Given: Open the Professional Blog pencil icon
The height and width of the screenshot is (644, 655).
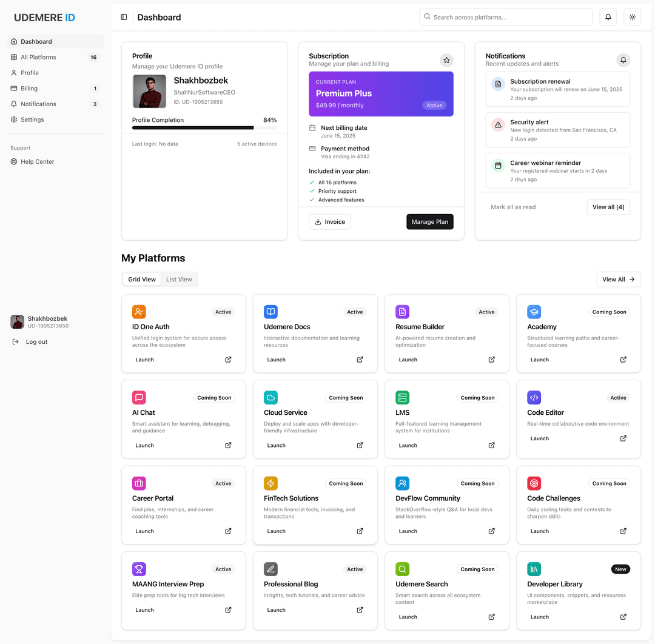Looking at the screenshot, I should pyautogui.click(x=270, y=569).
